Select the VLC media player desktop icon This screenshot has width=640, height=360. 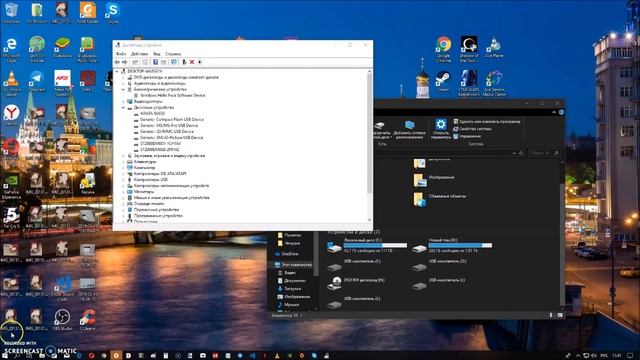coord(11,83)
